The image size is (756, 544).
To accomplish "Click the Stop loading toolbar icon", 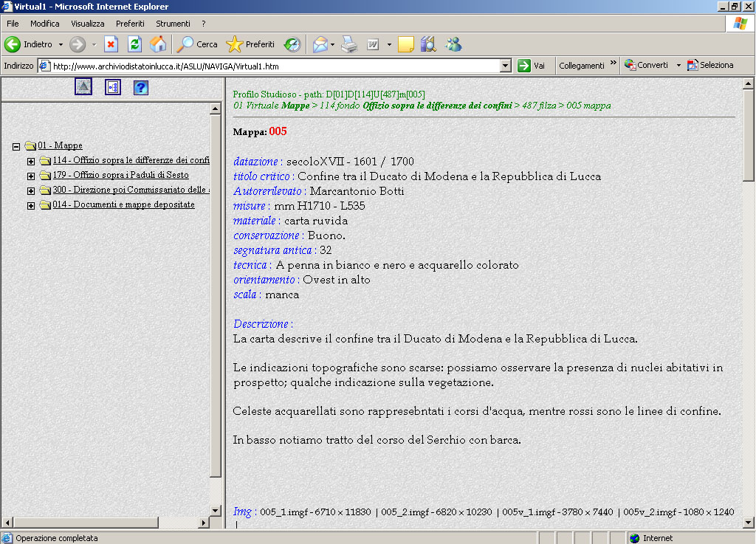I will pyautogui.click(x=111, y=44).
